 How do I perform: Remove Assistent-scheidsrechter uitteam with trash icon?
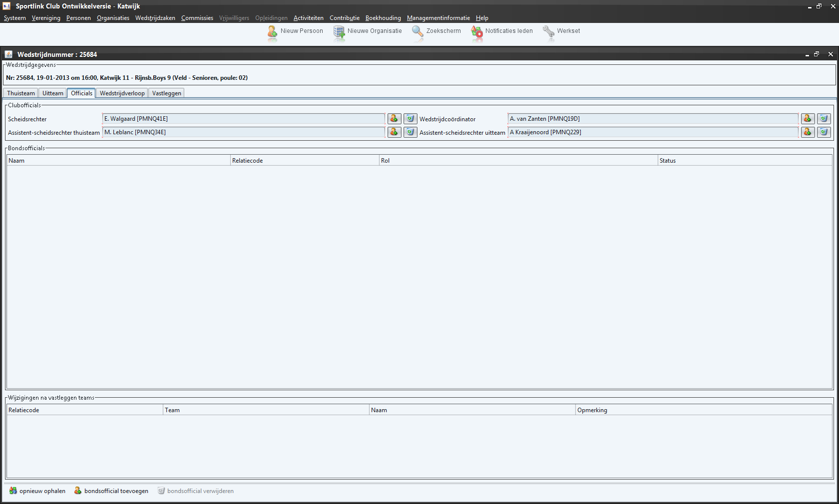point(824,132)
